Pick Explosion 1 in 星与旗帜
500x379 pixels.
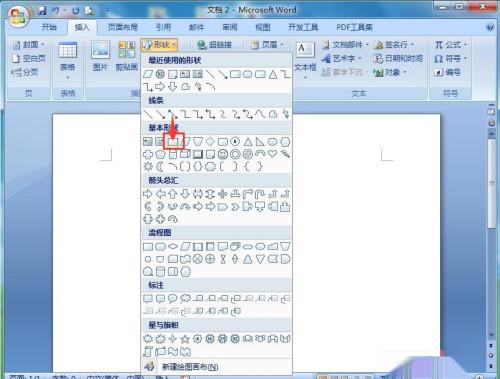[x=148, y=339]
